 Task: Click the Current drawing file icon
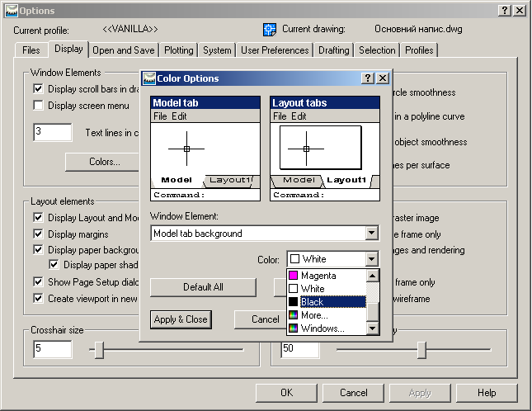click(x=270, y=30)
